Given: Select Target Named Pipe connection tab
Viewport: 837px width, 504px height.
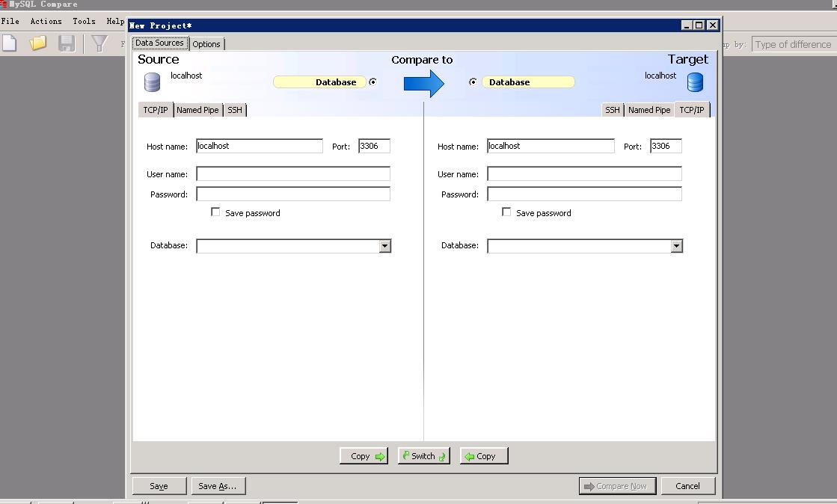Looking at the screenshot, I should pyautogui.click(x=649, y=110).
